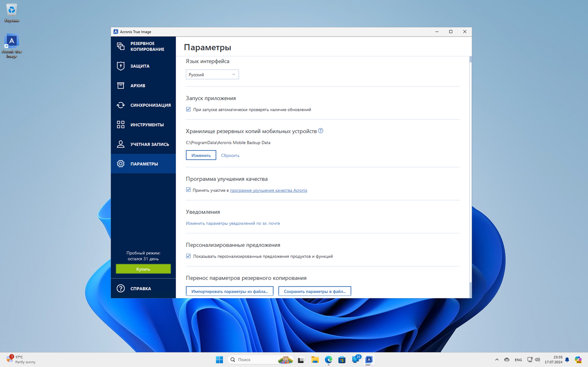Toggle automatic update check on startup checkbox
588x367 pixels.
pos(189,110)
